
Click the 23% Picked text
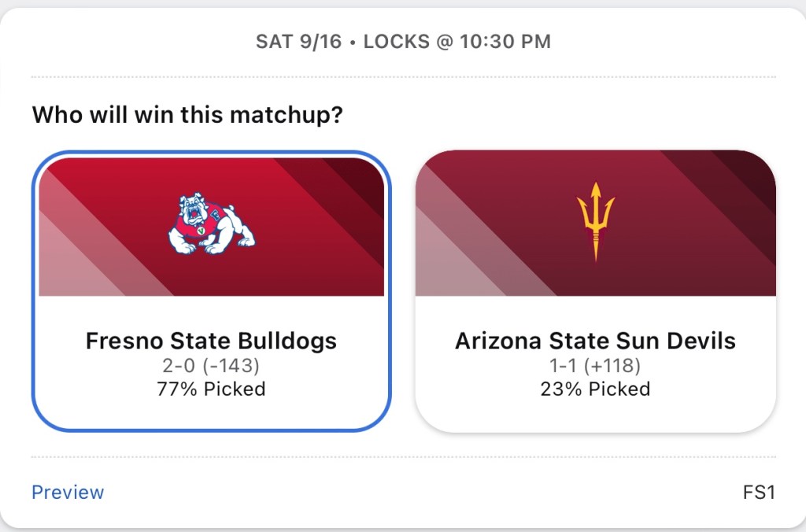click(x=595, y=389)
